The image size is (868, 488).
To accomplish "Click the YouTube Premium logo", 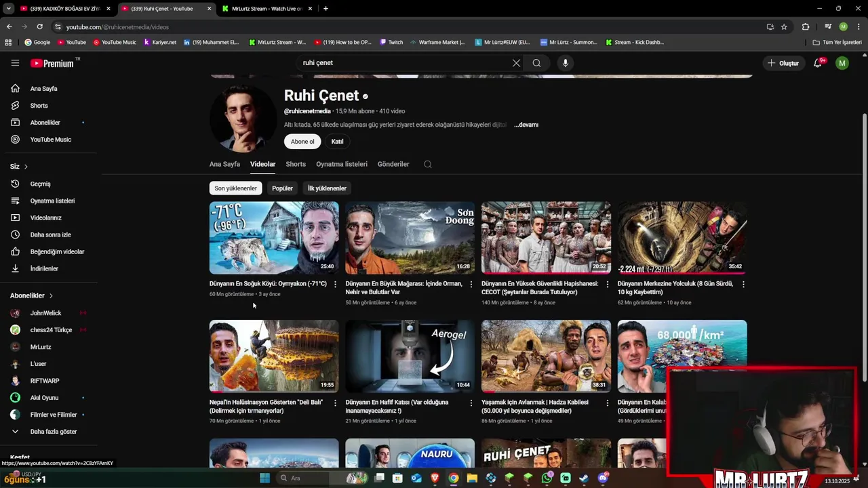I will pyautogui.click(x=54, y=63).
